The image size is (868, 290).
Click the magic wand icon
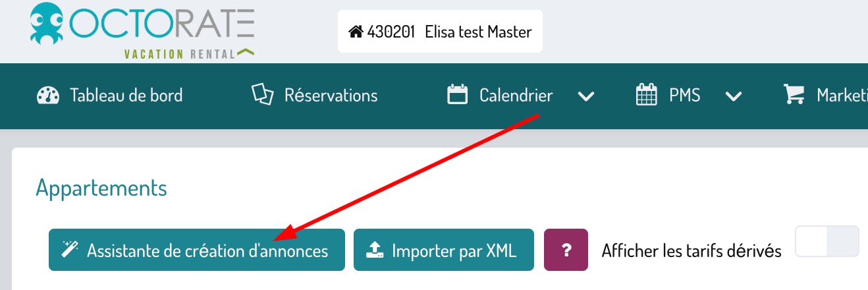[x=69, y=250]
